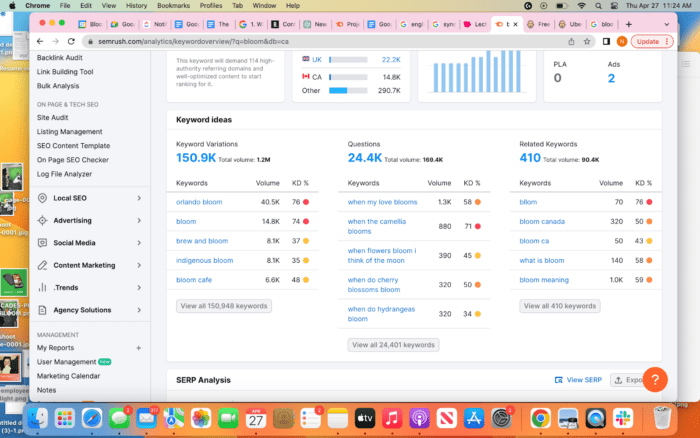Click the Content Marketing pencil icon
The image size is (700, 438).
[x=42, y=265]
